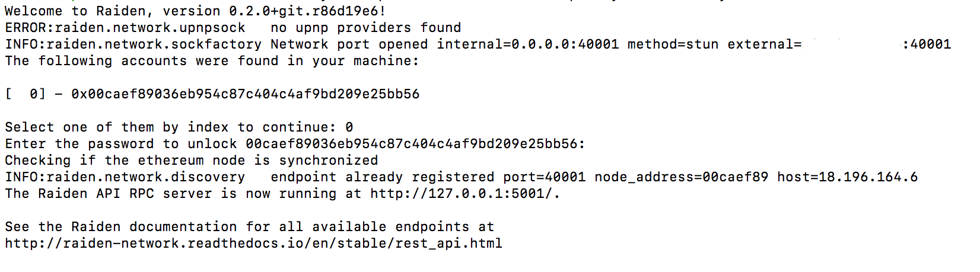This screenshot has height=272, width=980.
Task: Click the account index [ 0] marker
Action: point(25,94)
